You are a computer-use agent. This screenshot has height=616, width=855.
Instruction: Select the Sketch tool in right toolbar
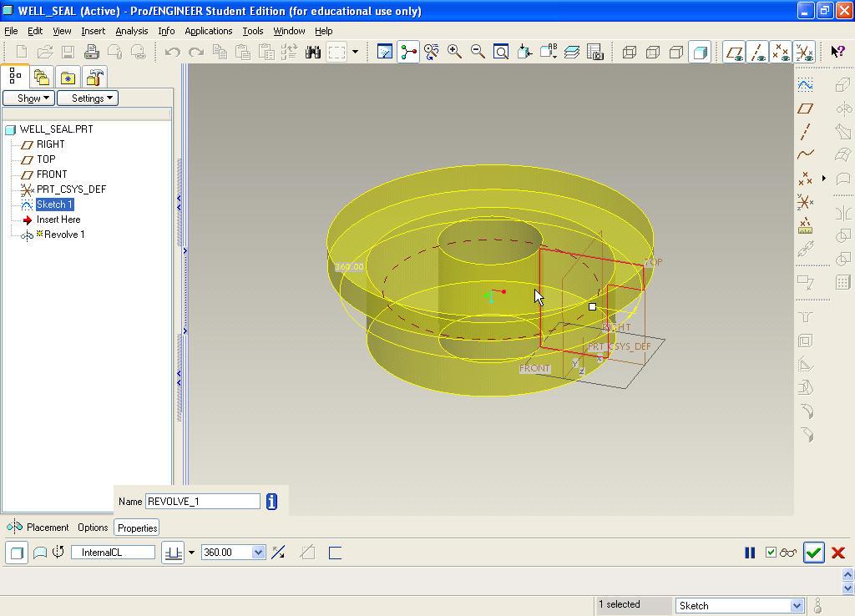click(806, 85)
